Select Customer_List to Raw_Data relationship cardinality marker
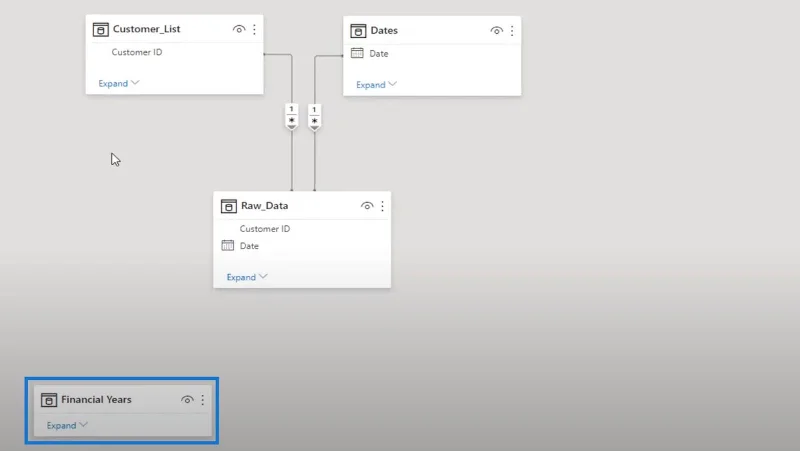800x451 pixels. tap(291, 116)
